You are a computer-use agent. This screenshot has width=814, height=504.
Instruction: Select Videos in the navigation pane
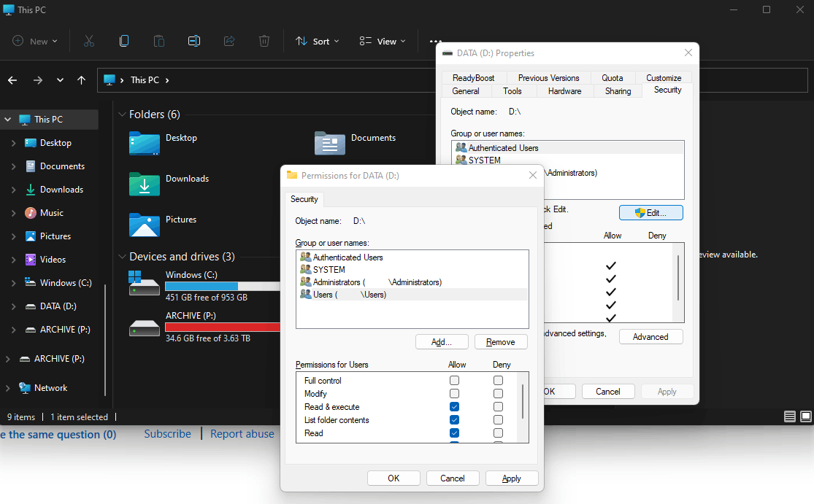click(x=53, y=259)
